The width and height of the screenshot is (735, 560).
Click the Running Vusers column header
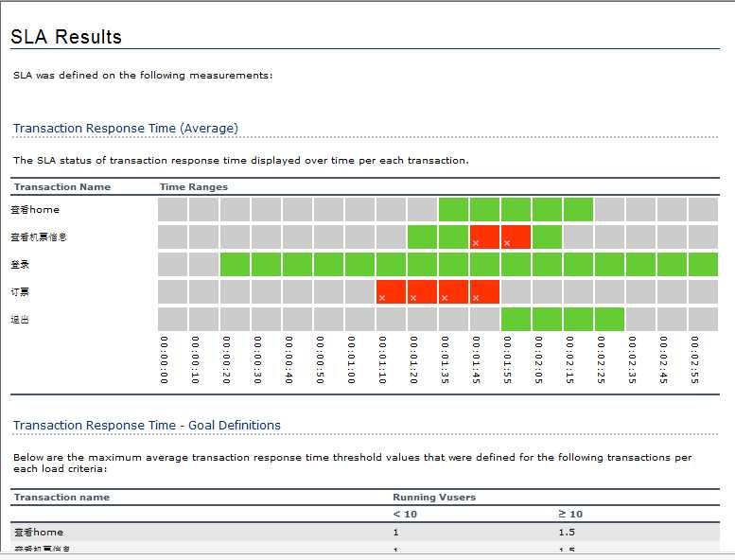(x=434, y=498)
